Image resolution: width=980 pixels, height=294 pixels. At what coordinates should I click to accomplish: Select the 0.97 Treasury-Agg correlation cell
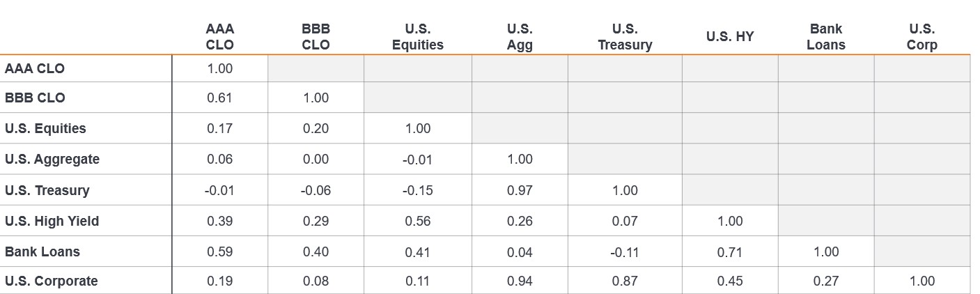(x=520, y=190)
